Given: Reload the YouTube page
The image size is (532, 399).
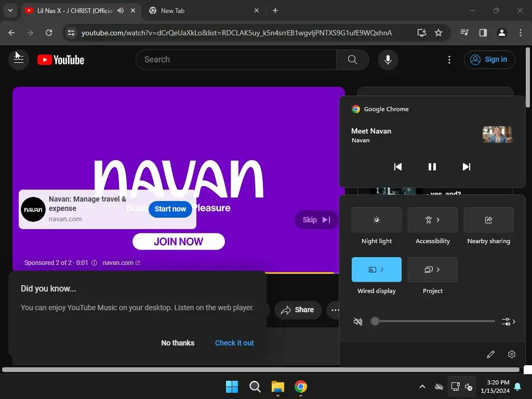Looking at the screenshot, I should click(x=49, y=33).
